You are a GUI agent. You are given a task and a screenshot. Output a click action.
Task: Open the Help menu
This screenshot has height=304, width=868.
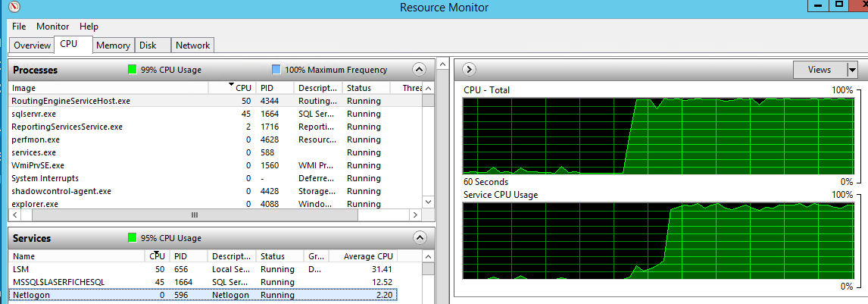pyautogui.click(x=89, y=26)
